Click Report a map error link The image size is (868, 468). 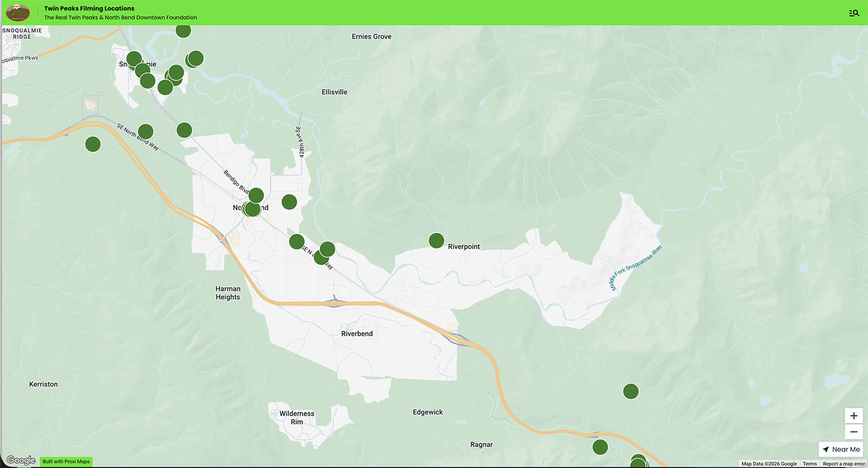click(x=843, y=464)
